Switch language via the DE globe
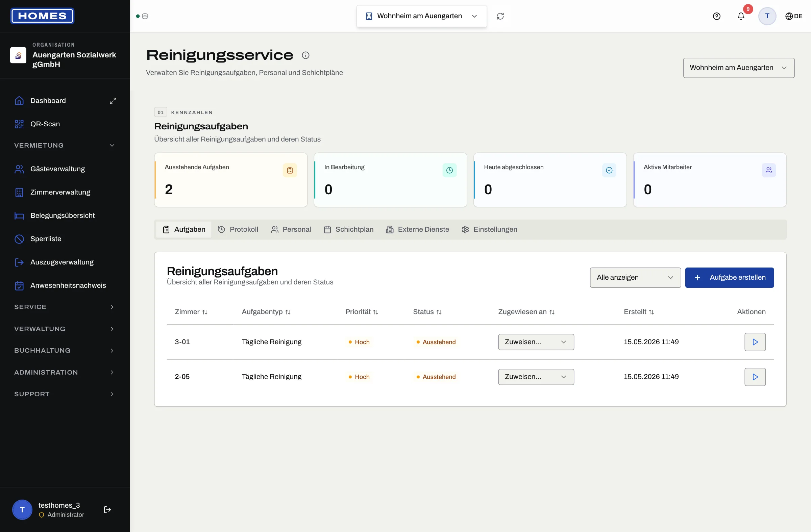 pyautogui.click(x=794, y=16)
